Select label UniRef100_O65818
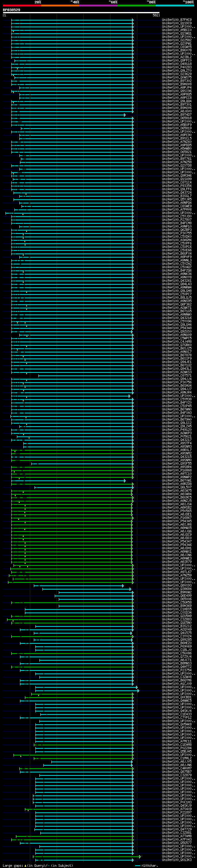 pyautogui.click(x=177, y=118)
